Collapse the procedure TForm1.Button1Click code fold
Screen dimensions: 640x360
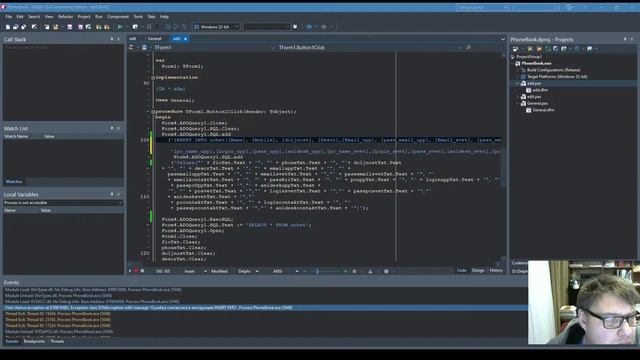(153, 111)
